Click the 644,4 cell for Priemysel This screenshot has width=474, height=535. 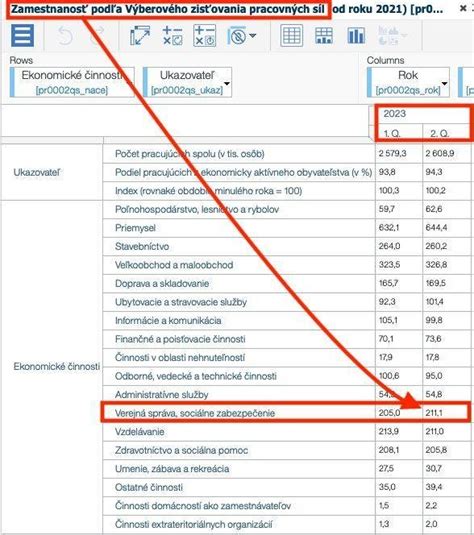click(x=447, y=228)
